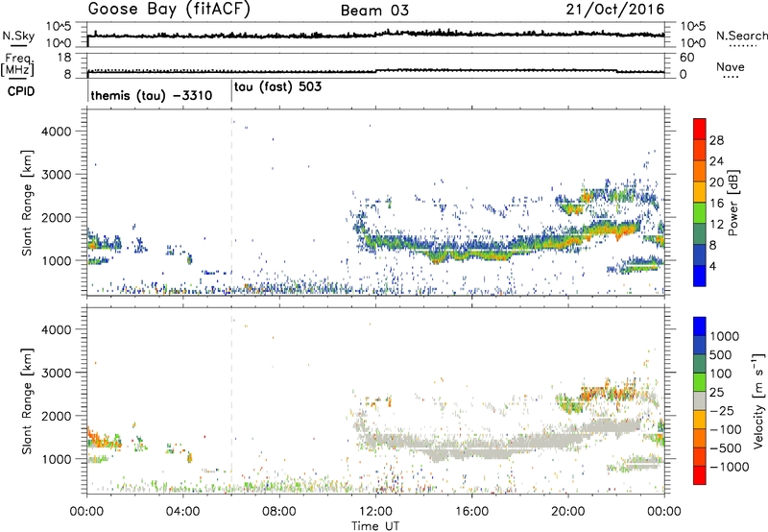Click the '08:00' time tick label
This screenshot has width=768, height=532.
(278, 512)
